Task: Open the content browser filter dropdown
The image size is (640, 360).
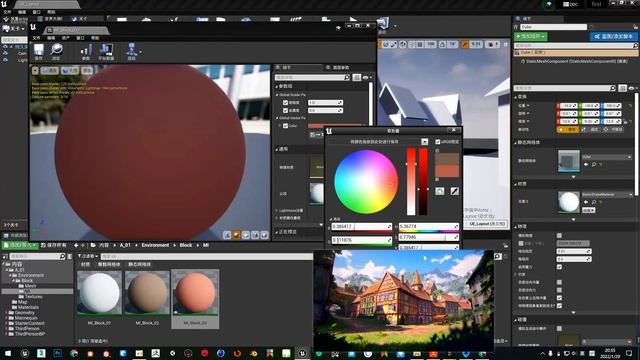Action: (88, 256)
